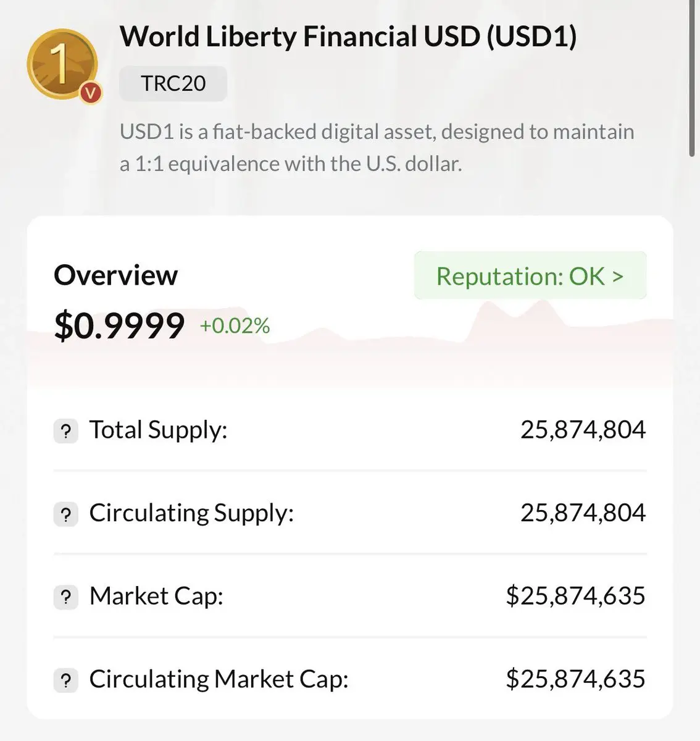700x741 pixels.
Task: Click the Market Cap value $25,874,635
Action: [575, 596]
